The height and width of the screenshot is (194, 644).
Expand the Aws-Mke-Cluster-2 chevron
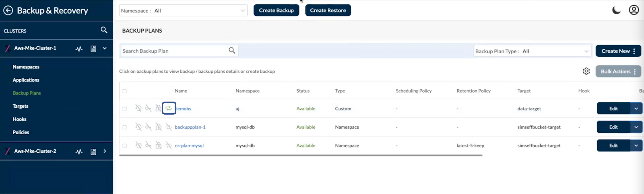105,151
